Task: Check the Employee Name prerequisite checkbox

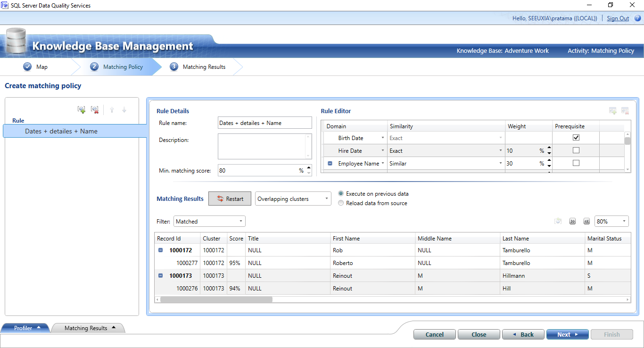Action: click(x=576, y=163)
